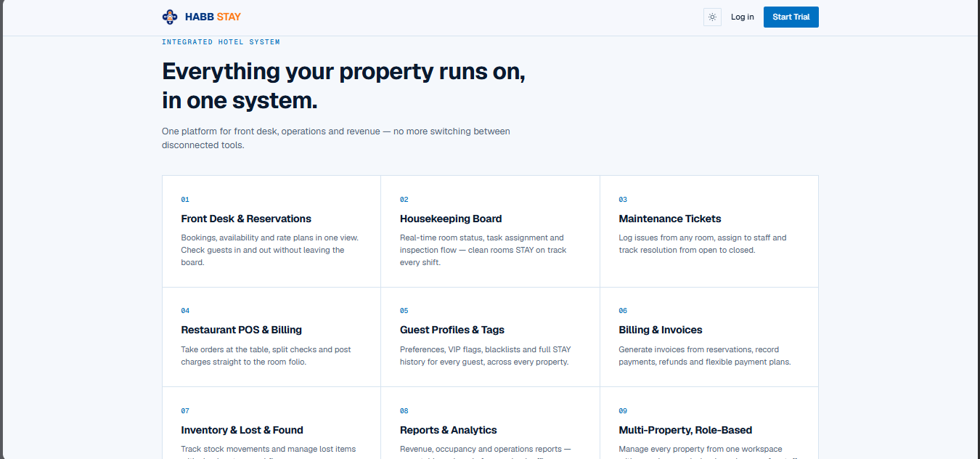980x459 pixels.
Task: Click the number 05 on Guest Profiles card
Action: click(404, 311)
